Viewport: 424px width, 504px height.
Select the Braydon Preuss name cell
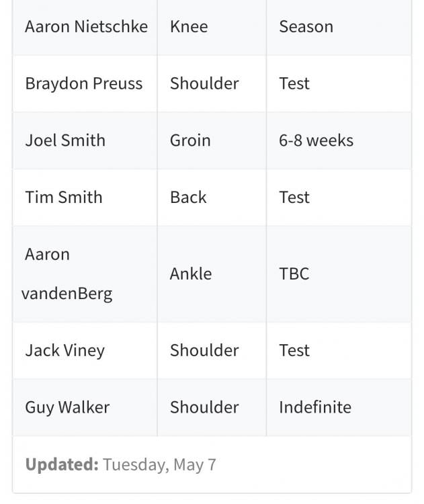(84, 84)
